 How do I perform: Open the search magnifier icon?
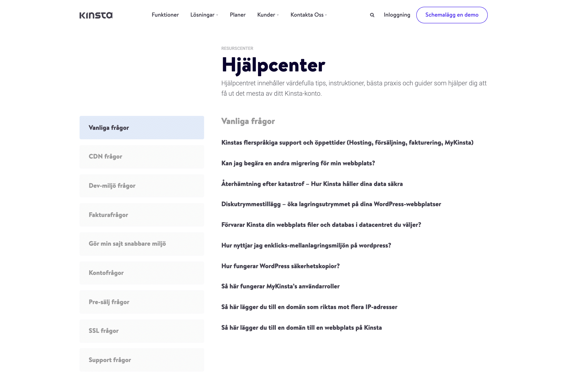(x=372, y=15)
